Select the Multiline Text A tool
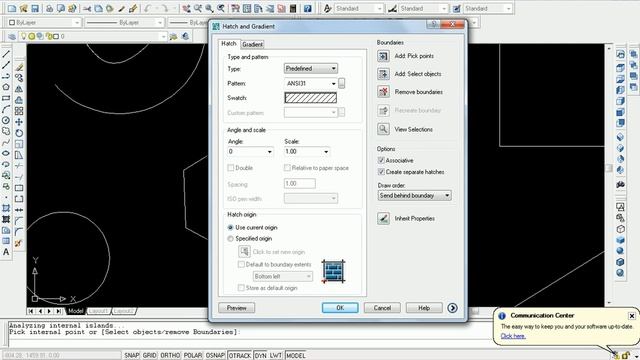The width and height of the screenshot is (640, 360). tap(6, 252)
